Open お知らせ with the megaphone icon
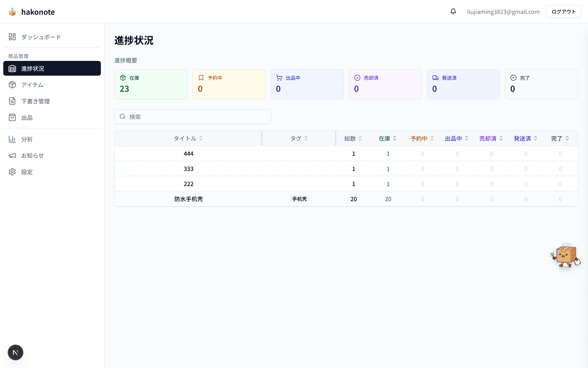Screen dimensions: 588x368 12,155
